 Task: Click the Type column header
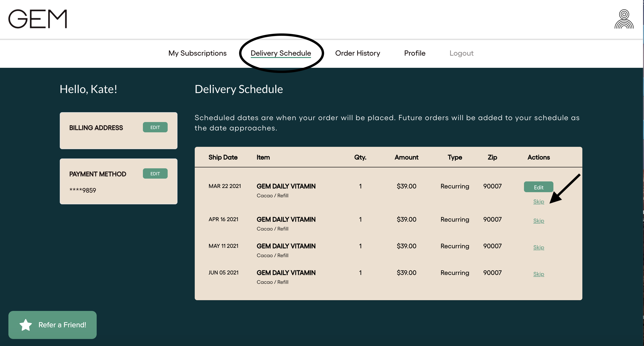click(455, 157)
